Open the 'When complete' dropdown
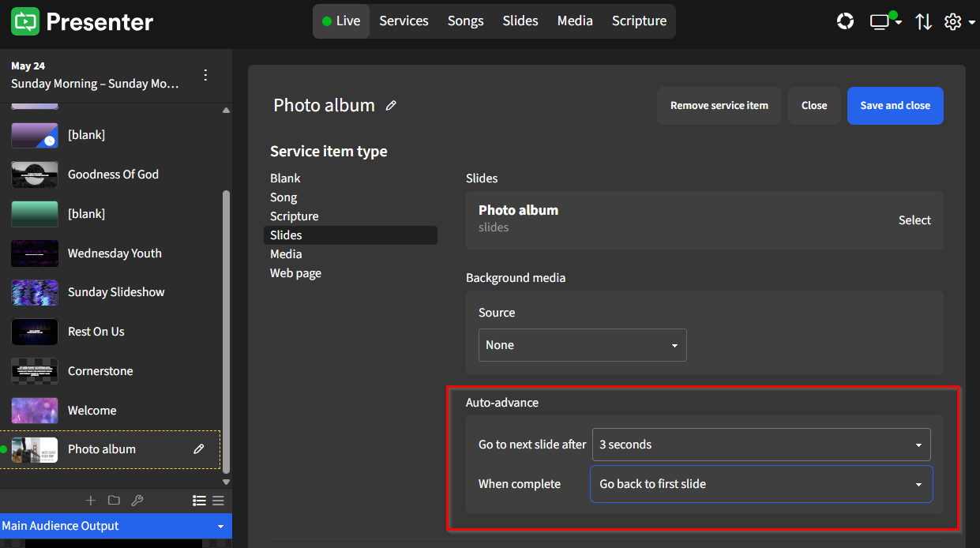Viewport: 980px width, 548px height. (x=760, y=483)
